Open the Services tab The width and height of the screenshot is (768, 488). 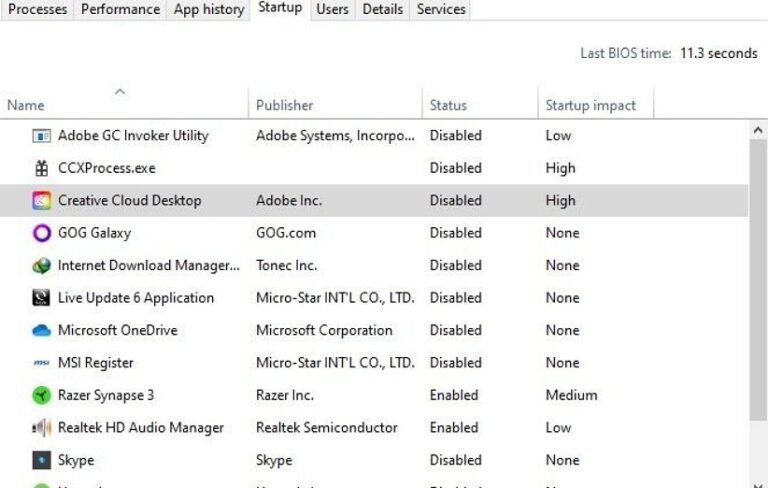[x=440, y=9]
